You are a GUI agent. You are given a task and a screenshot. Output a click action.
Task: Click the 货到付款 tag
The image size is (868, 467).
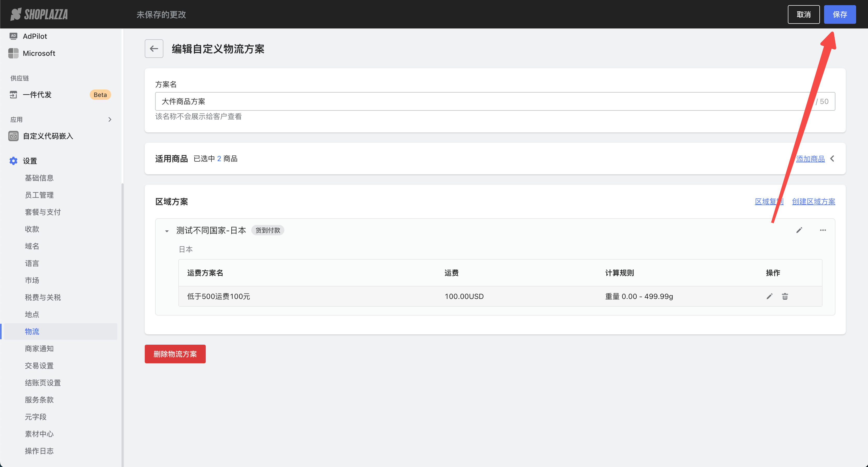(x=268, y=230)
